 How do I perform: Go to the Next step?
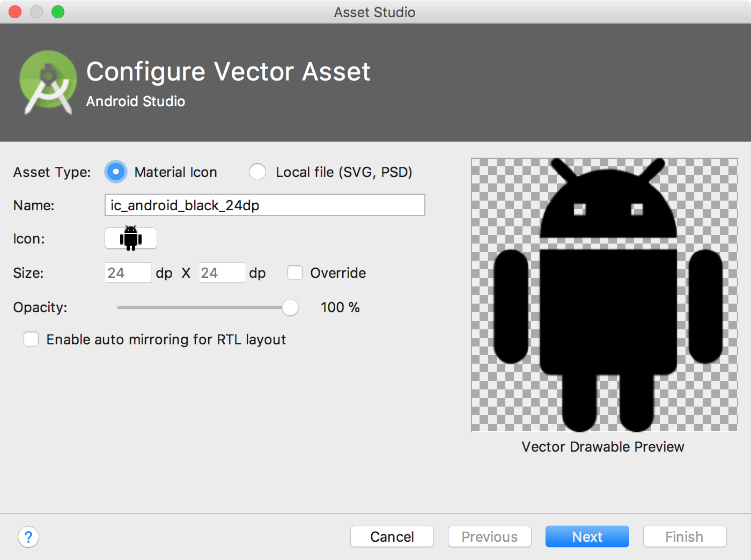(x=587, y=536)
